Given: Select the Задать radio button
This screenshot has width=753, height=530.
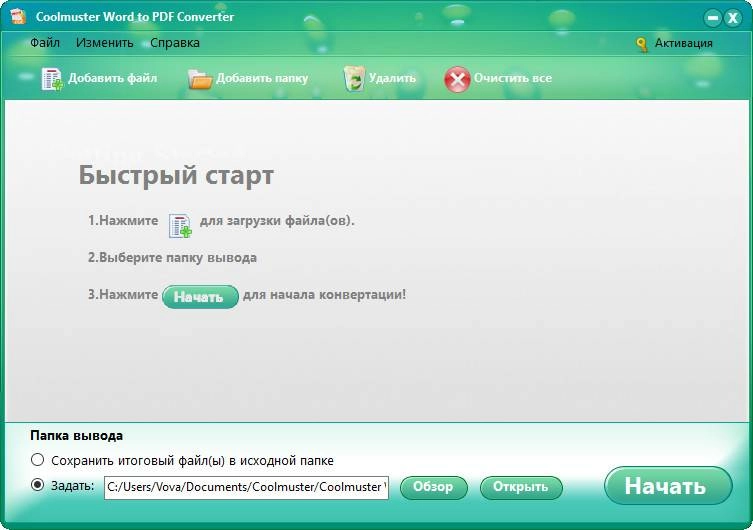Looking at the screenshot, I should pos(37,485).
